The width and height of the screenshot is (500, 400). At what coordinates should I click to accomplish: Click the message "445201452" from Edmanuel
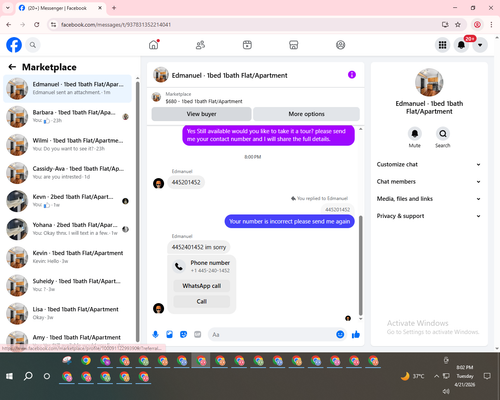click(x=186, y=182)
